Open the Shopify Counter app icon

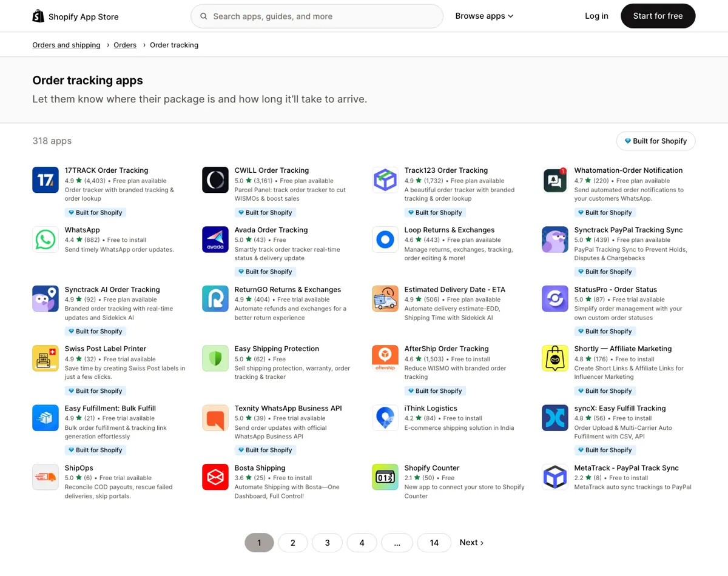click(385, 477)
